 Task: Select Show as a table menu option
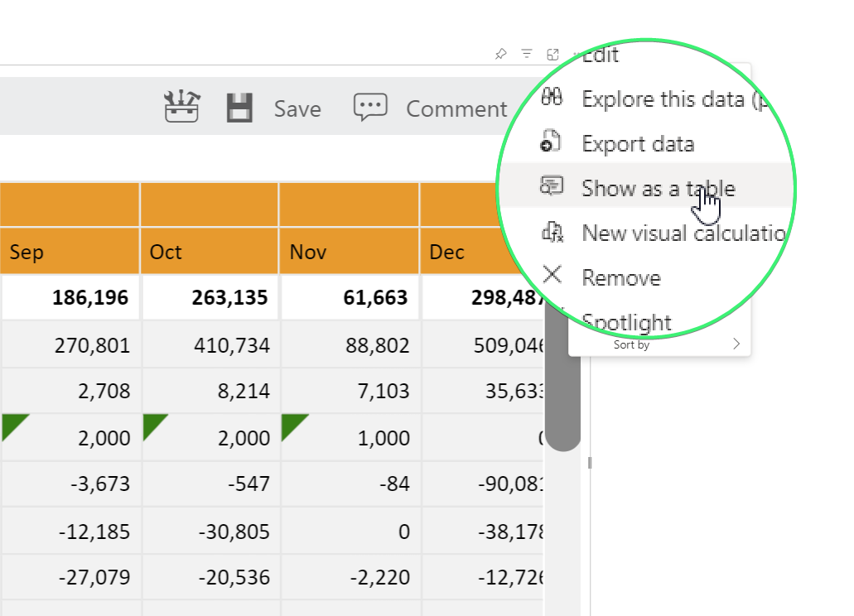[x=658, y=189]
